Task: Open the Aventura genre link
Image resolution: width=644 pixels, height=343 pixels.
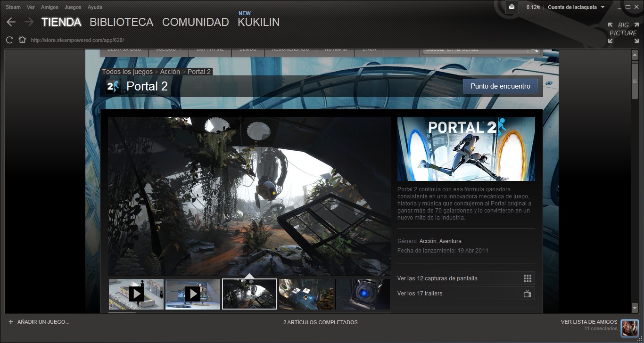Action: point(450,241)
